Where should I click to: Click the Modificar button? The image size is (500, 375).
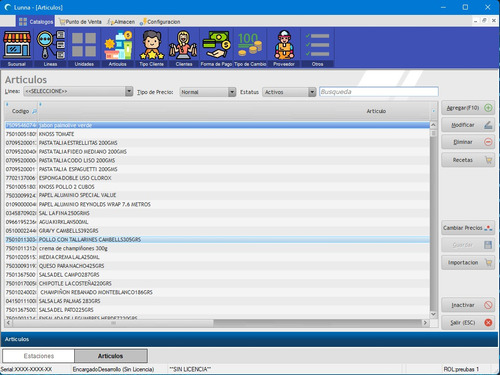click(468, 125)
